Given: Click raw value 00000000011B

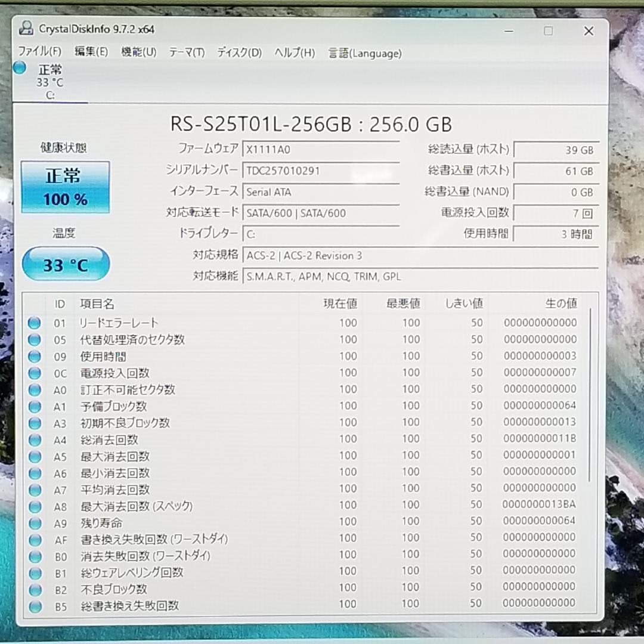Looking at the screenshot, I should point(540,438).
